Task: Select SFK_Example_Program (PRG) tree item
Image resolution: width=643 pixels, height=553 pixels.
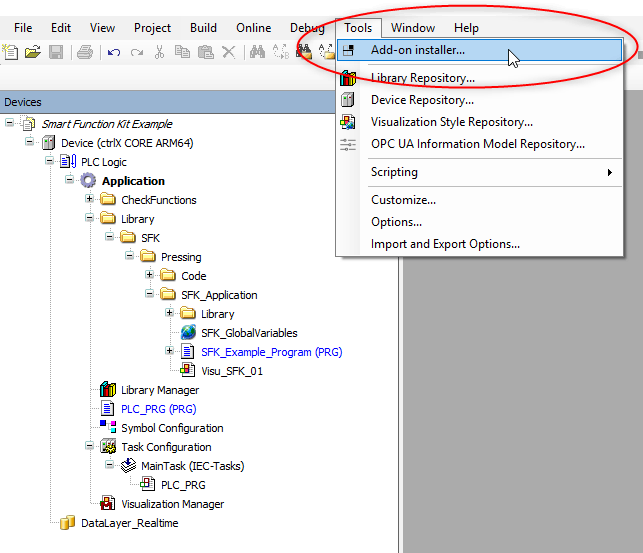Action: click(x=271, y=352)
